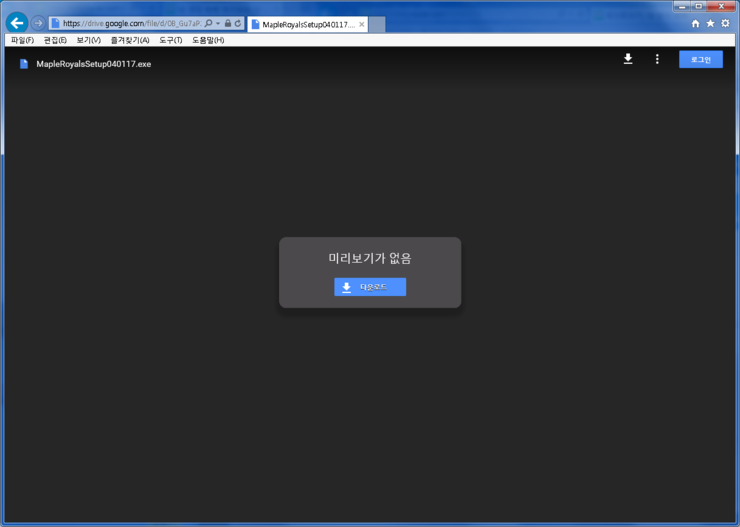
Task: Click the 로그인 sign-in button
Action: click(701, 59)
